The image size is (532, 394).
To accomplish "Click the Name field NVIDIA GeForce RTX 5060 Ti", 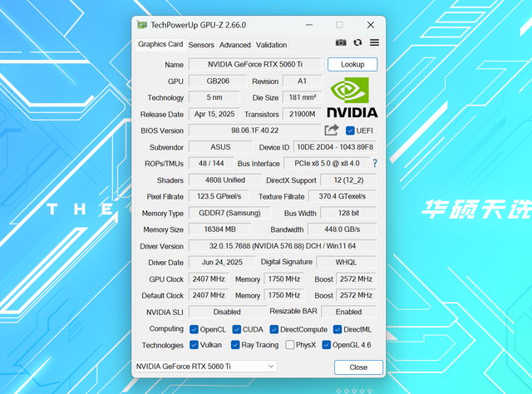I will point(255,65).
